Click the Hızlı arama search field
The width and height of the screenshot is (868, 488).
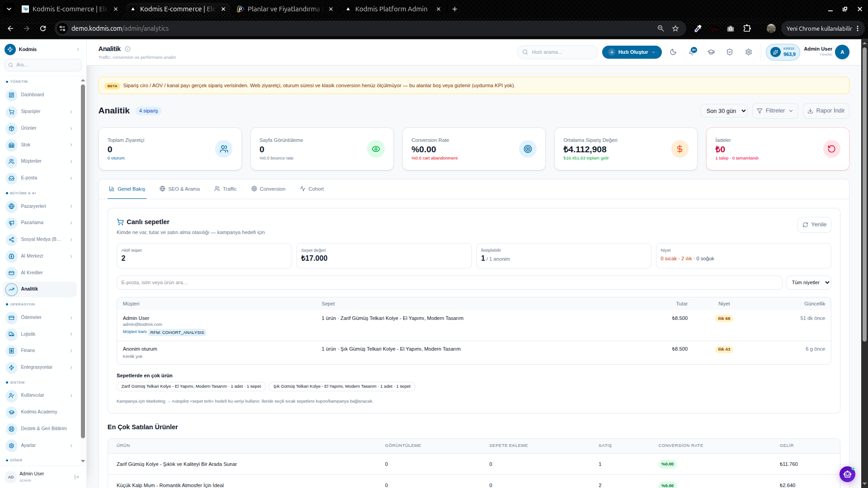(557, 52)
